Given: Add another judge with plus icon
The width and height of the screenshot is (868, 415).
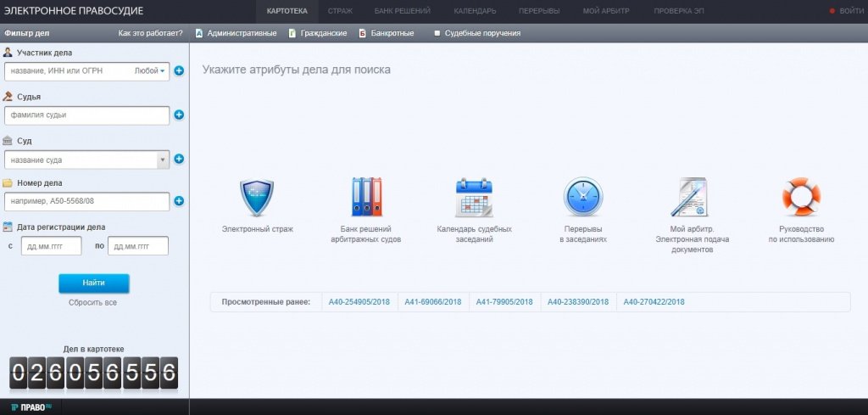Looking at the screenshot, I should click(x=179, y=115).
